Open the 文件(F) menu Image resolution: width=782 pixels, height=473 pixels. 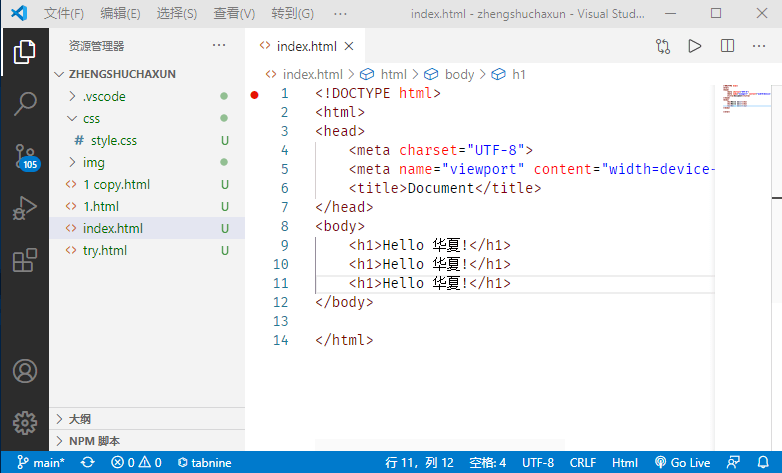(x=64, y=14)
